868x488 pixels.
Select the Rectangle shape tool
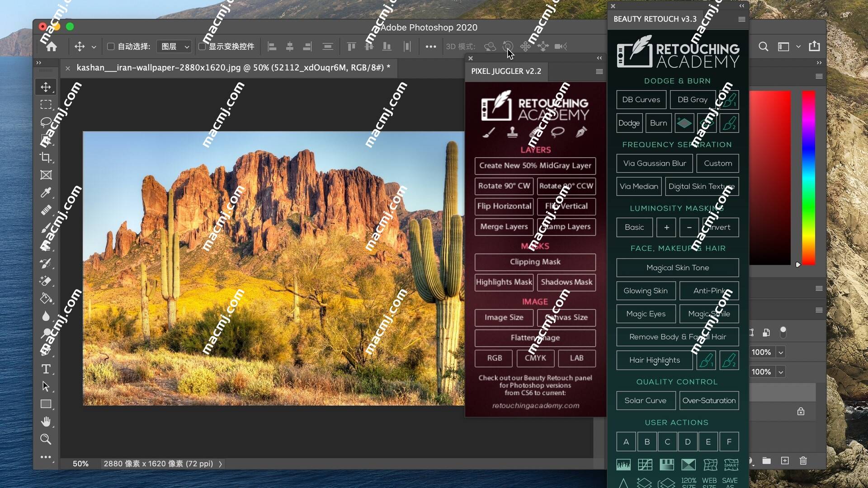point(46,404)
